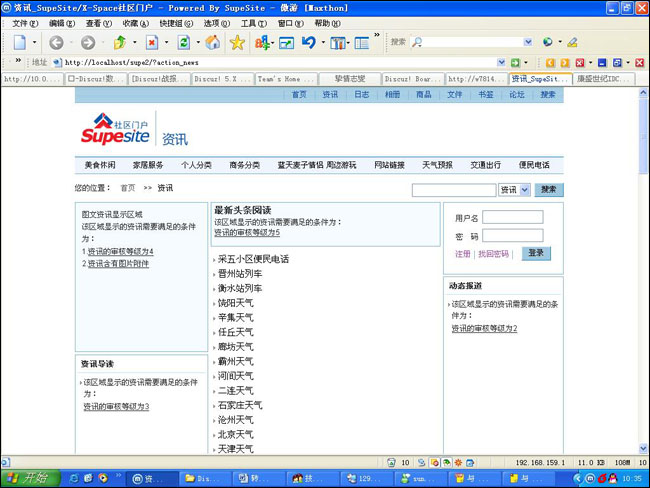Screen dimensions: 650x488
Task: Go to 论坛 in the top navigation
Action: (517, 95)
